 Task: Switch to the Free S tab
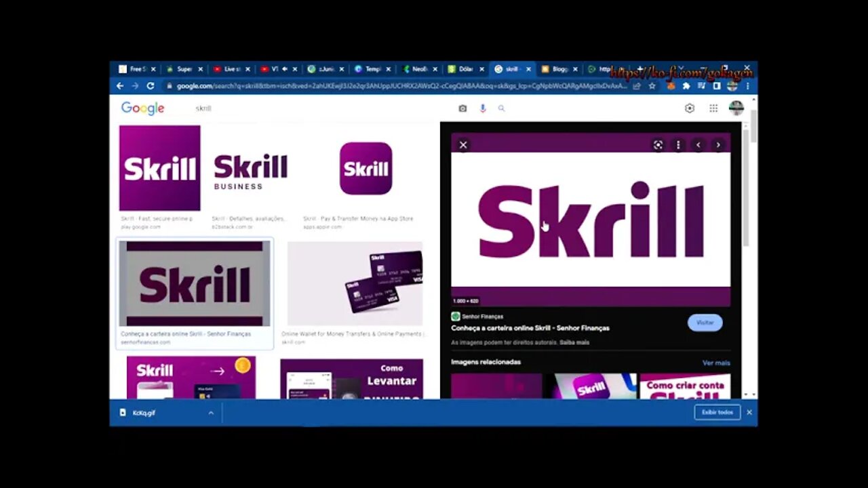(136, 69)
